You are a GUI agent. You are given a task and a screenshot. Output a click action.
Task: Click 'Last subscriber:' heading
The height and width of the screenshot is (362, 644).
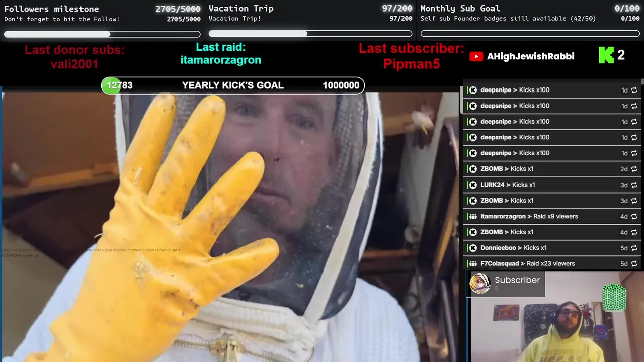(412, 49)
